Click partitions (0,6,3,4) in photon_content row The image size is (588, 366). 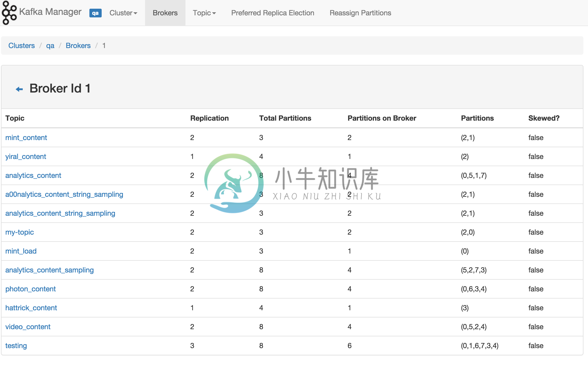coord(474,289)
